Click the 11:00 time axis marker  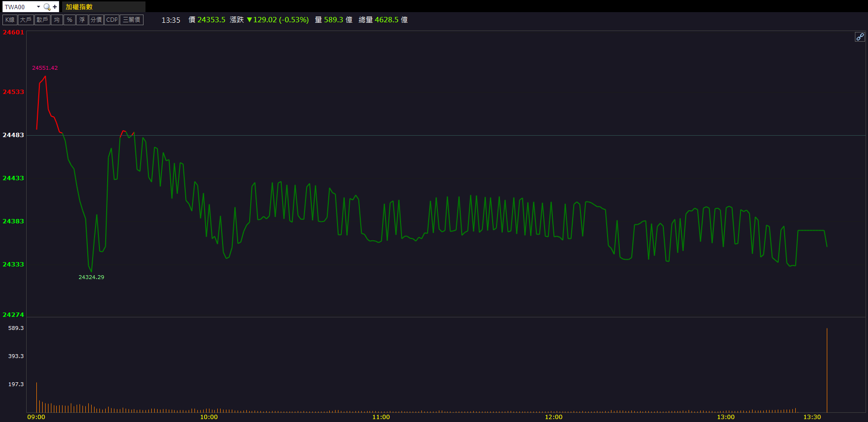[x=381, y=417]
